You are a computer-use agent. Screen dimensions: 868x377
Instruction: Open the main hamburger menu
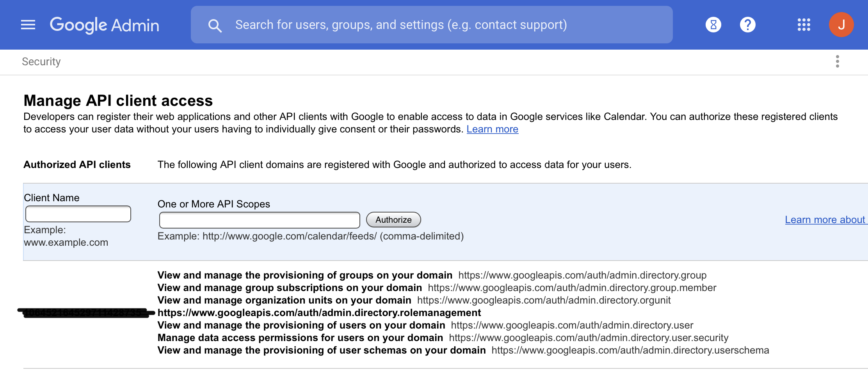(x=28, y=25)
